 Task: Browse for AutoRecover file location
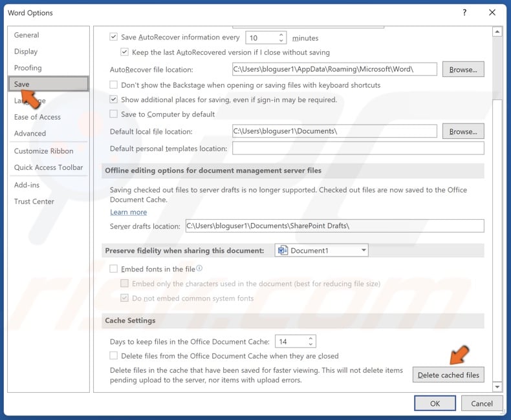click(463, 69)
